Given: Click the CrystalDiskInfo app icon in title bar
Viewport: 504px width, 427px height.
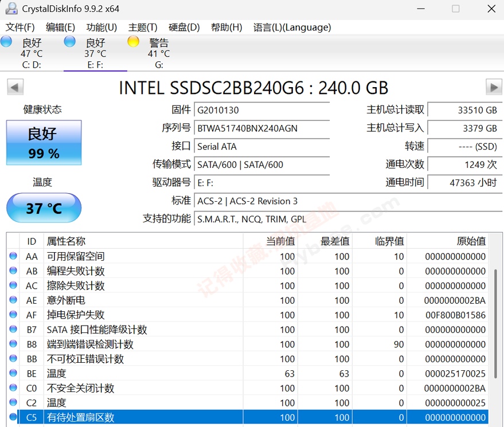Looking at the screenshot, I should tap(11, 9).
